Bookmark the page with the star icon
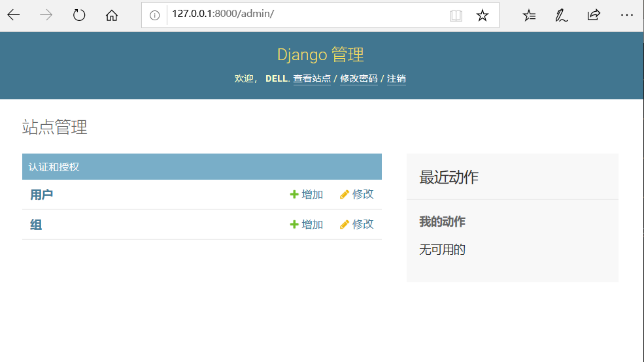 click(482, 16)
